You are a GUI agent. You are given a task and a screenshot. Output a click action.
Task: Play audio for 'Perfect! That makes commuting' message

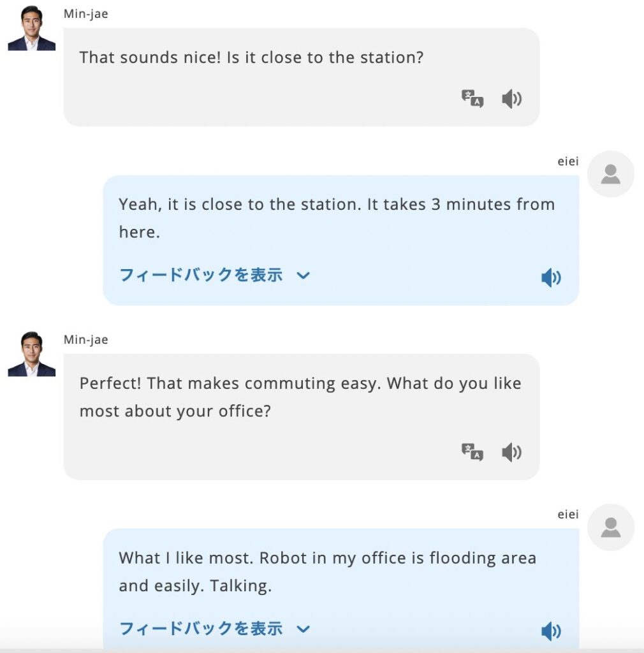tap(511, 452)
